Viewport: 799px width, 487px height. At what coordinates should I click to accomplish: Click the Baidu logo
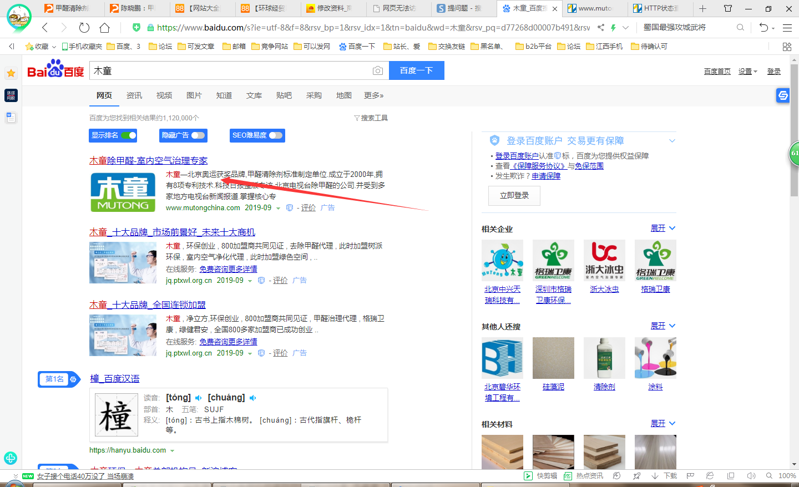(55, 69)
